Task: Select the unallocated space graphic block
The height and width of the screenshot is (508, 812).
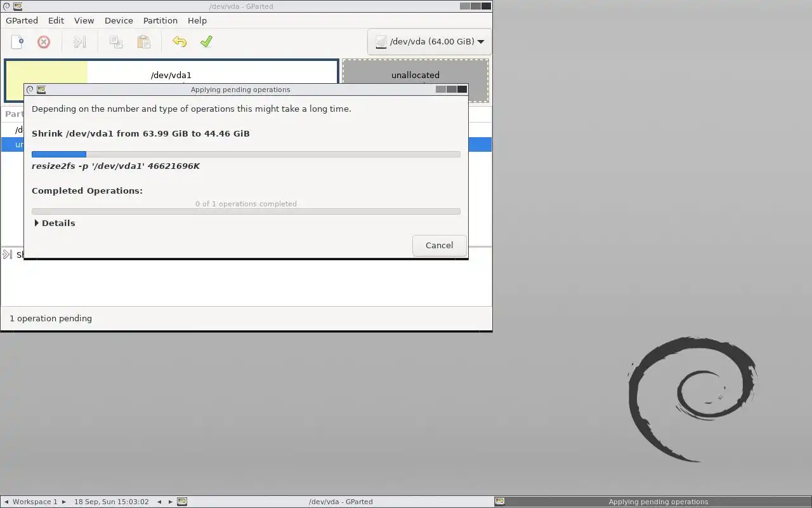Action: 416,80
